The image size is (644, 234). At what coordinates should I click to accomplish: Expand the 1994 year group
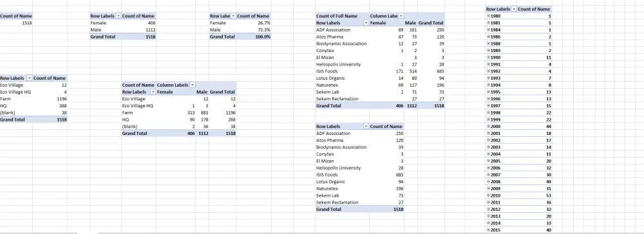tap(489, 85)
